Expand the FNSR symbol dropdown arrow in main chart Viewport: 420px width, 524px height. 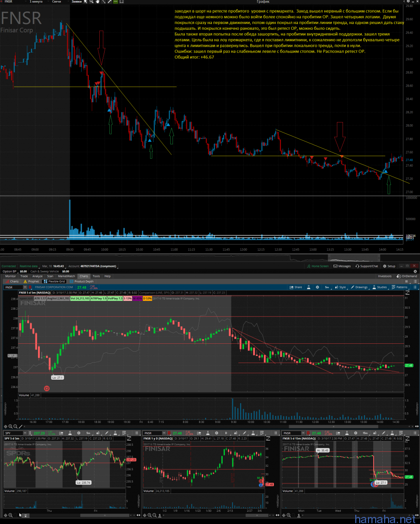[x=25, y=287]
